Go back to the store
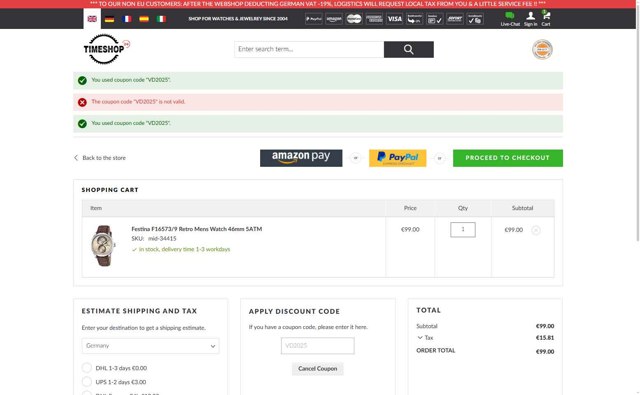 point(100,158)
